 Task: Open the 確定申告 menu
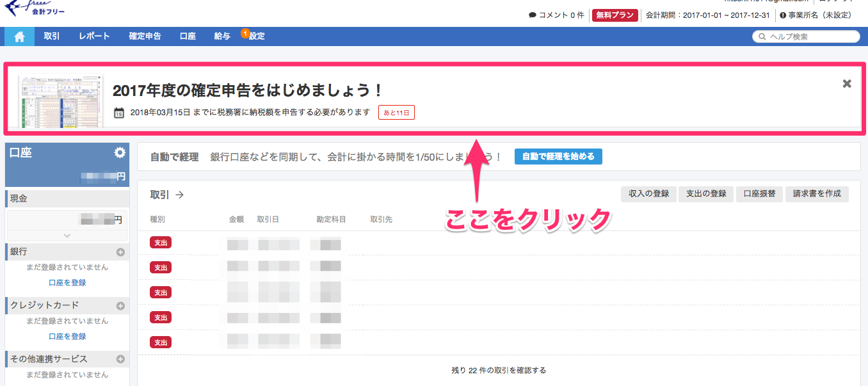tap(145, 36)
